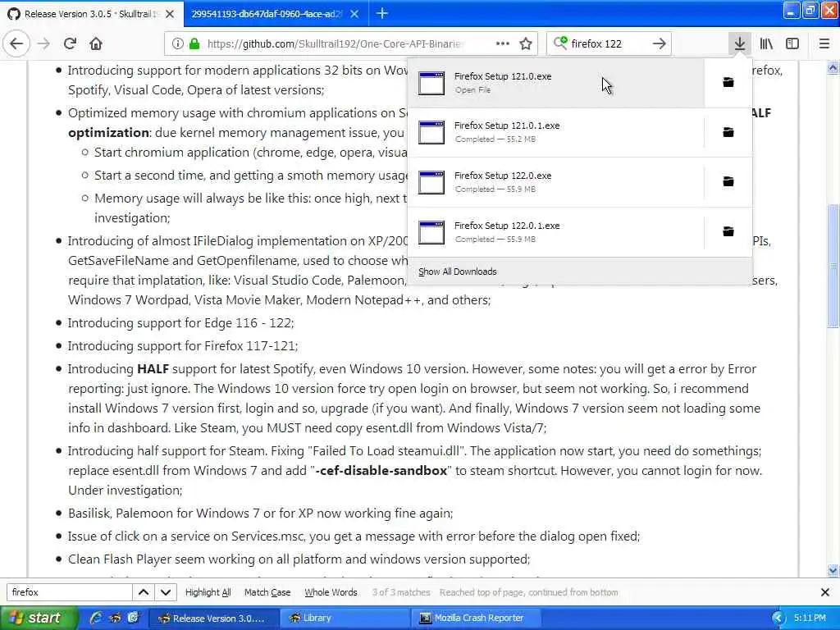
Task: Open the Firefox home page
Action: [96, 43]
